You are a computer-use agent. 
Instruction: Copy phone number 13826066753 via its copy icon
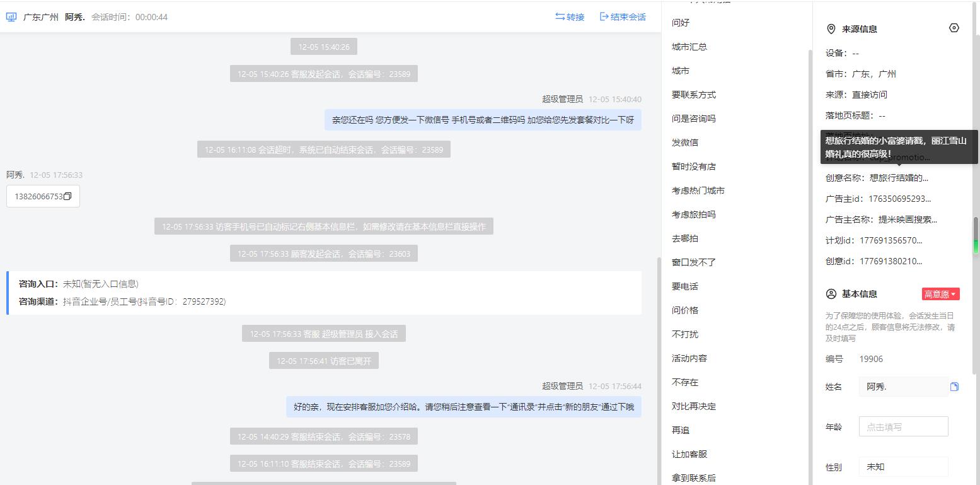point(67,196)
